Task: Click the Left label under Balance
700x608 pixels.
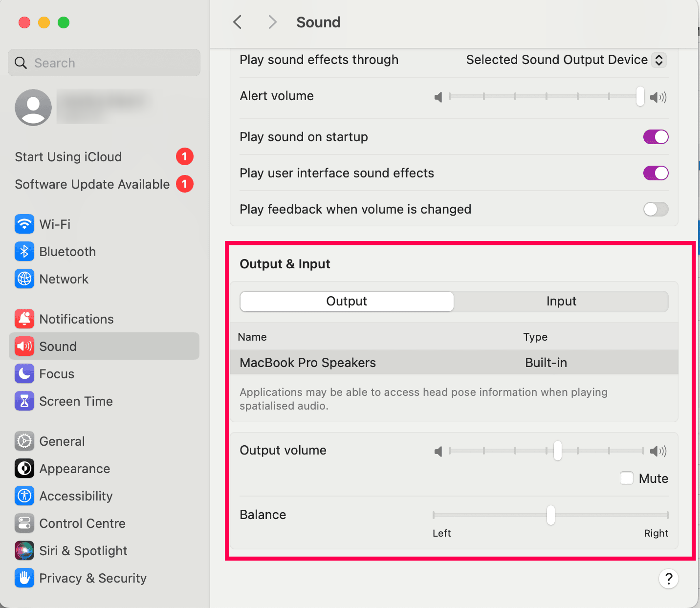Action: [442, 533]
